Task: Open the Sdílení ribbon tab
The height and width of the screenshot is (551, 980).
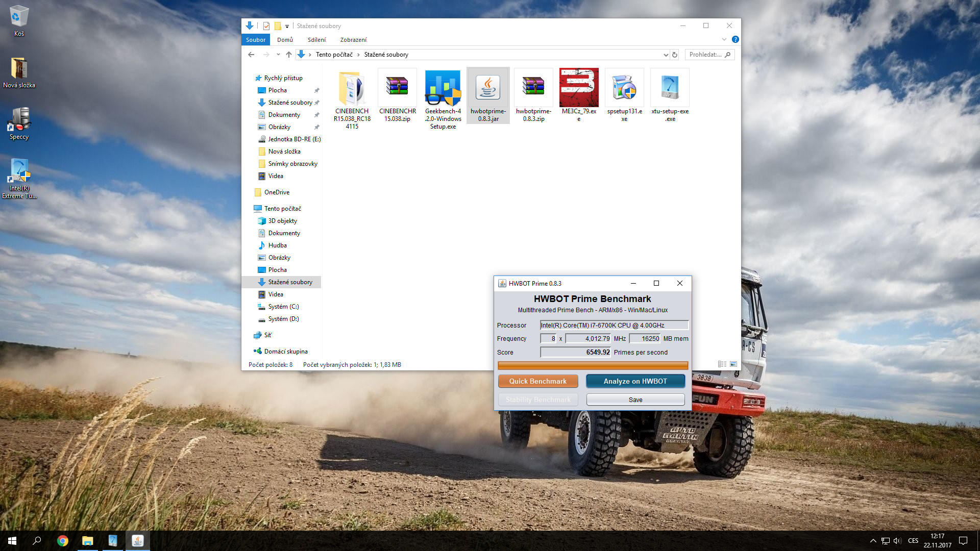Action: point(316,40)
